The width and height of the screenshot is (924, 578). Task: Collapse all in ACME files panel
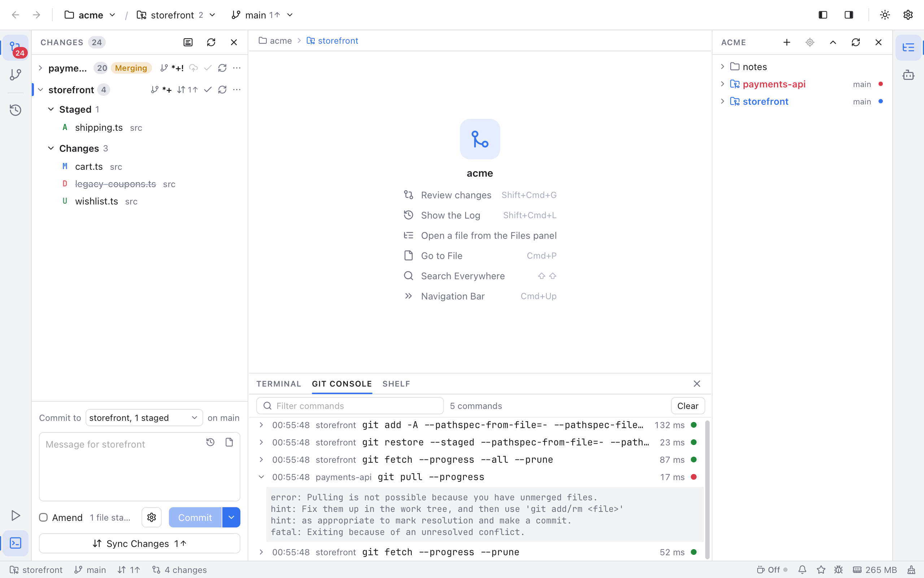point(833,42)
